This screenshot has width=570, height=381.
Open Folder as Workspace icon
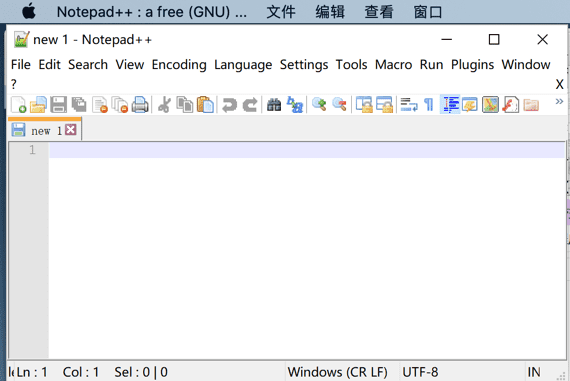tap(531, 105)
